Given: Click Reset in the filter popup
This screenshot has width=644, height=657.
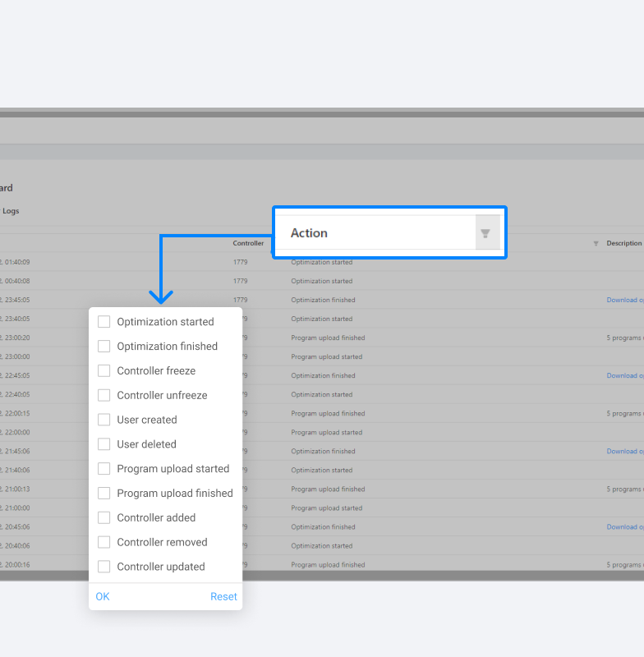Looking at the screenshot, I should tap(223, 596).
